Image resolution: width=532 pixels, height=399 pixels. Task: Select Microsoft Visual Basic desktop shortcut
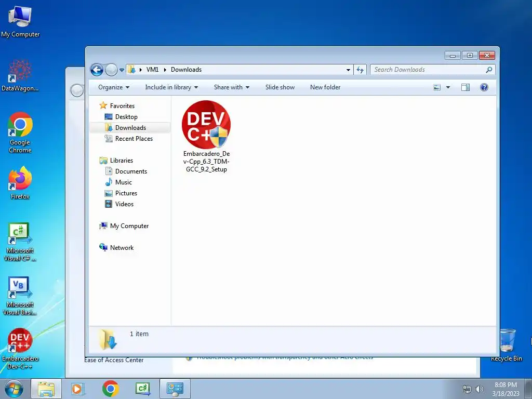click(20, 296)
